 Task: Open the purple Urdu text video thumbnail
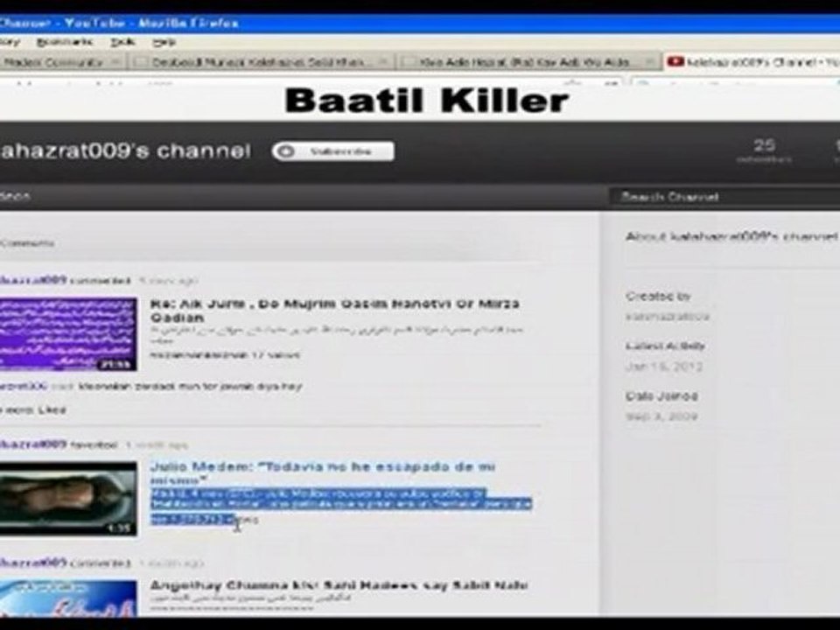coord(68,334)
